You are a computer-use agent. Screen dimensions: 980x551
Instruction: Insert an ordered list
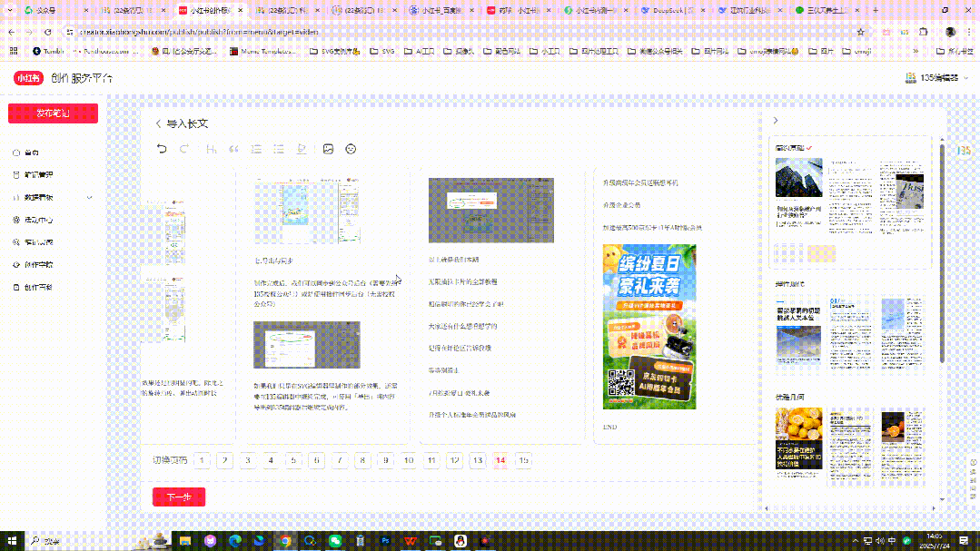[x=256, y=149]
